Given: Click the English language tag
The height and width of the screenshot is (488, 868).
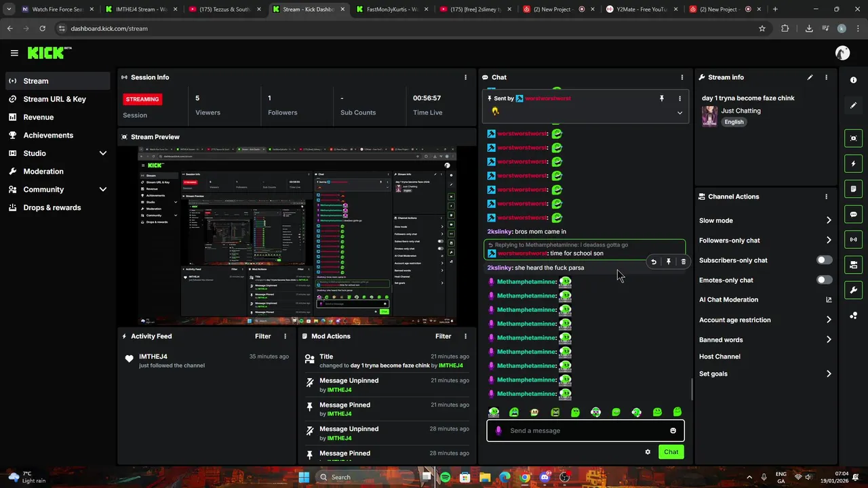Looking at the screenshot, I should click(734, 122).
